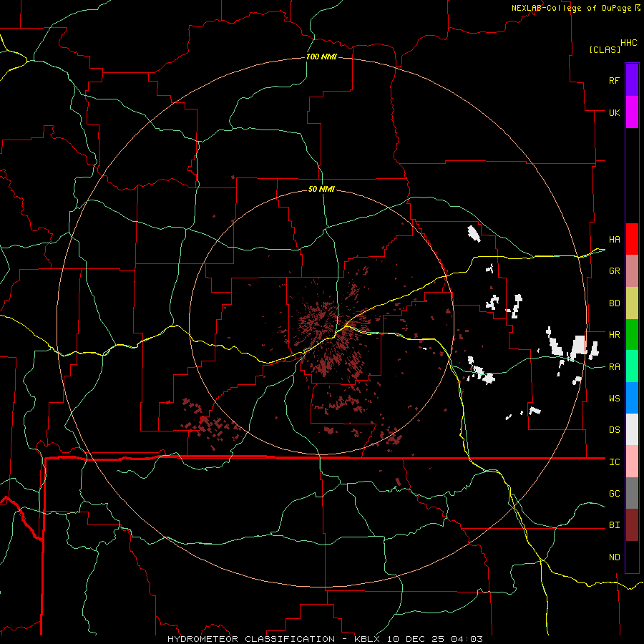Click the 50 NMI range ring label
The width and height of the screenshot is (644, 644).
click(x=321, y=189)
